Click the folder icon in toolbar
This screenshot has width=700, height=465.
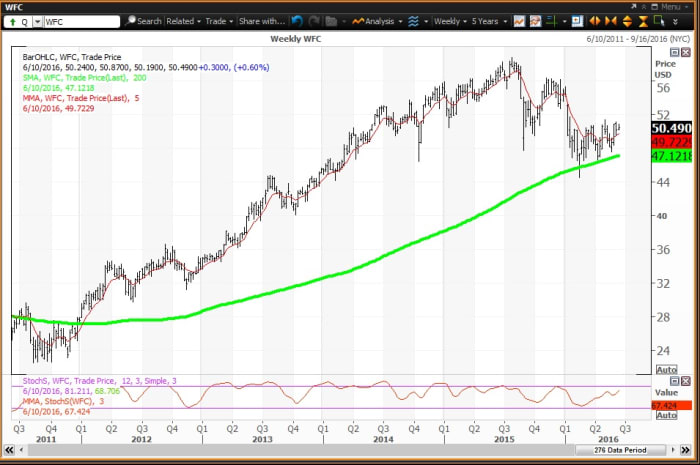[332, 20]
